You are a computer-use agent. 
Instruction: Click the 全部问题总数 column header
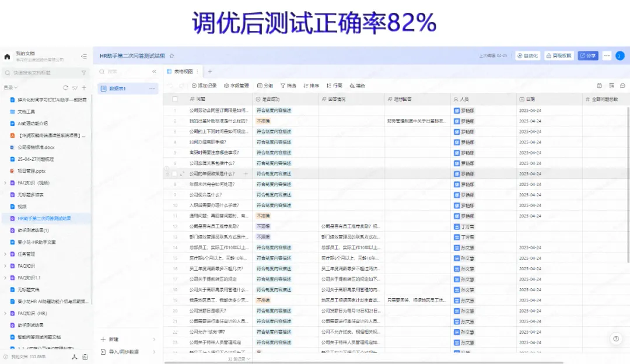click(x=605, y=99)
